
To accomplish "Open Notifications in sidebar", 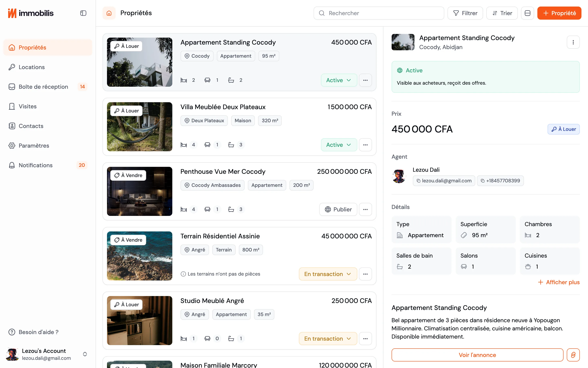I will click(48, 165).
